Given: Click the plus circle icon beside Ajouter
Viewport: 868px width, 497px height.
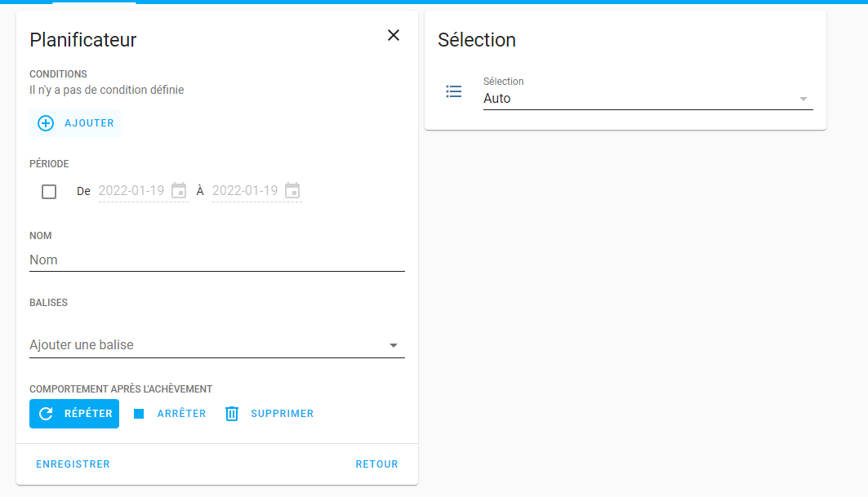Looking at the screenshot, I should pyautogui.click(x=46, y=123).
